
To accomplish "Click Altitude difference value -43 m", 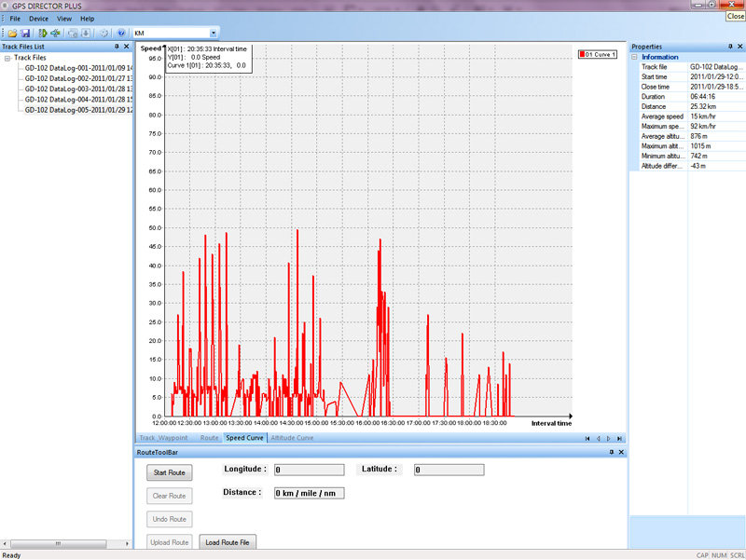I will pos(698,166).
